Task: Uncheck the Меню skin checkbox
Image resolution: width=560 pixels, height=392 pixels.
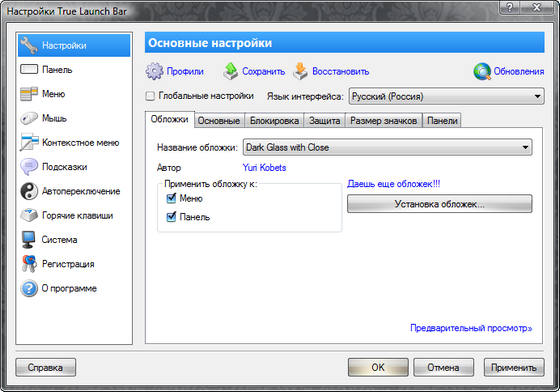Action: tap(171, 198)
